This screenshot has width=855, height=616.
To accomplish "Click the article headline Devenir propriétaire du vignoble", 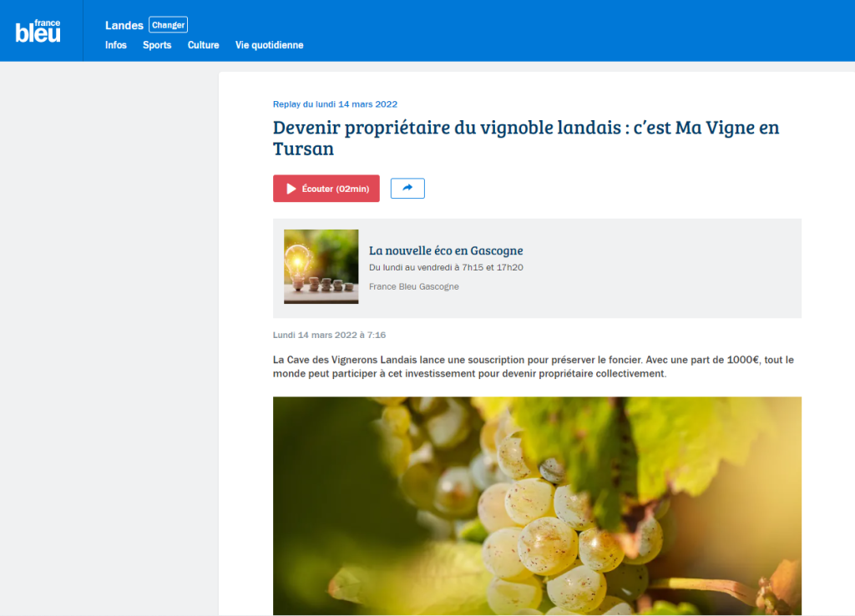I will click(526, 138).
